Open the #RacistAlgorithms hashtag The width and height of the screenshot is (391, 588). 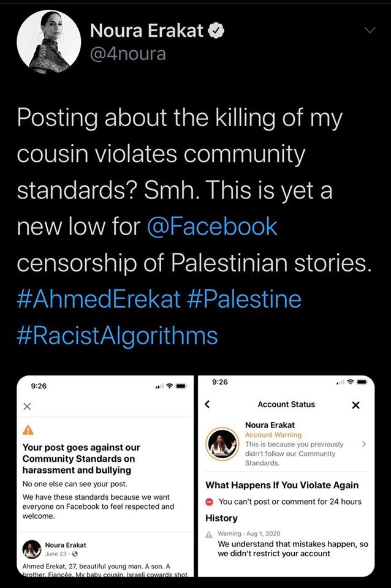[118, 335]
